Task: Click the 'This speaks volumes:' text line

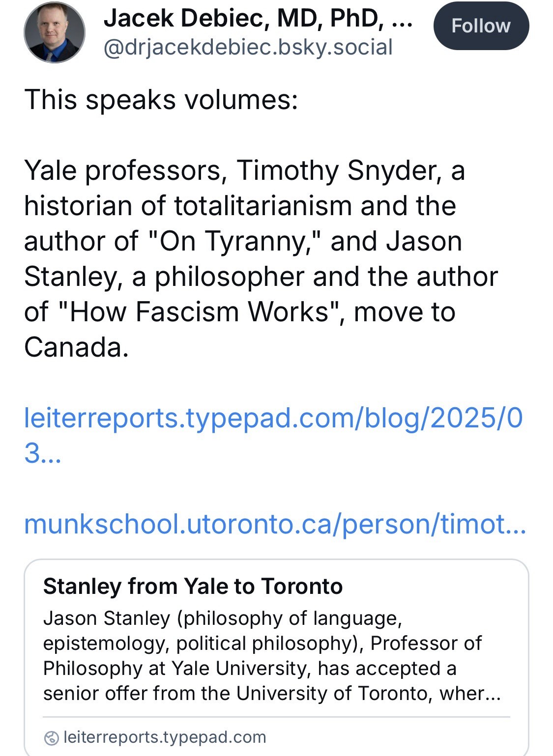Action: tap(161, 100)
